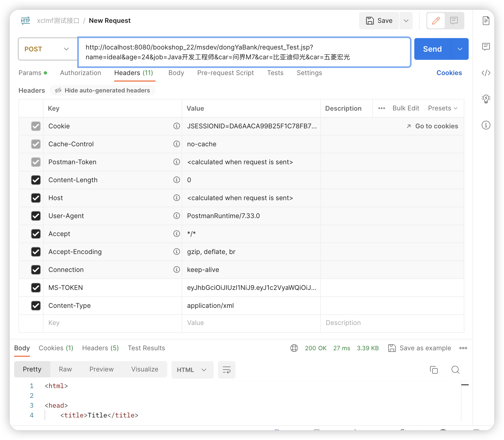Open response Cookies (1) tab
Screen dimensions: 504x440
56,348
